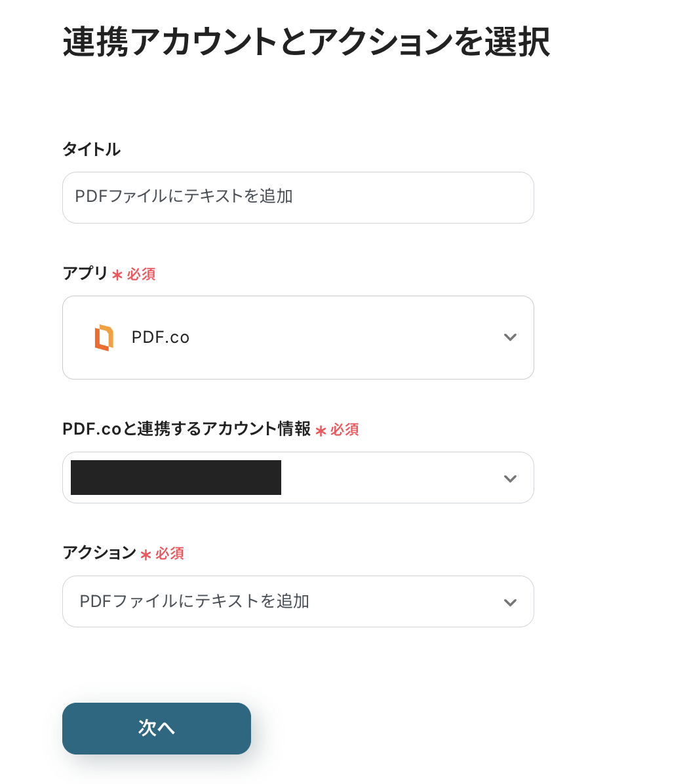Select the PDF.co name in app selector
Image resolution: width=687 pixels, height=784 pixels.
coord(161,338)
